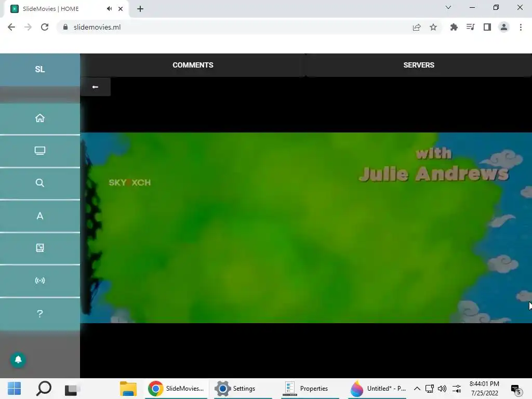
Task: Open a new browser tab
Action: pos(140,9)
